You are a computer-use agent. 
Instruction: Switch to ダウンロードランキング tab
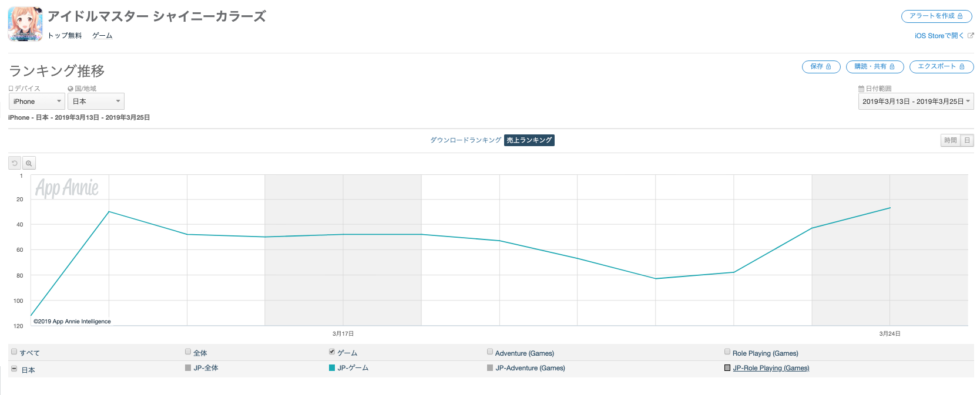point(466,140)
